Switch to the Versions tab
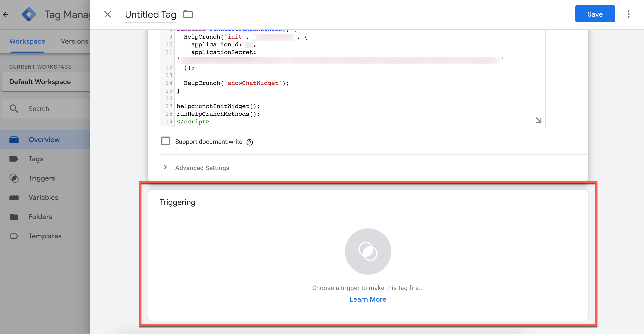The height and width of the screenshot is (334, 644). click(x=74, y=41)
